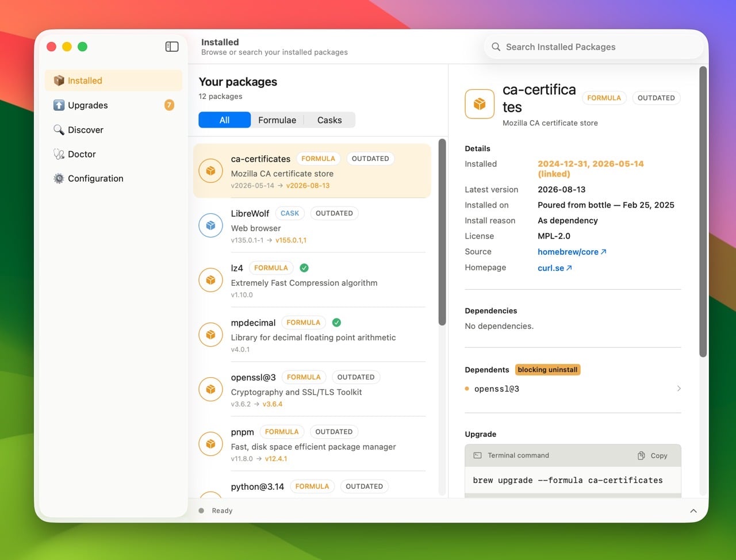Click the FORMULA badge on pnpm
This screenshot has height=560, width=736.
coord(282,432)
